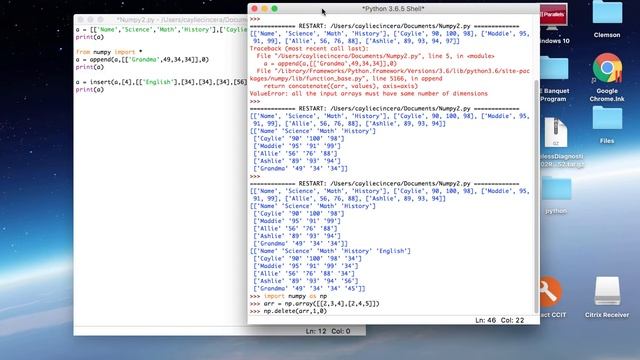Image resolution: width=640 pixels, height=360 pixels.
Task: Click the first editor line defining list a
Action: (161, 30)
